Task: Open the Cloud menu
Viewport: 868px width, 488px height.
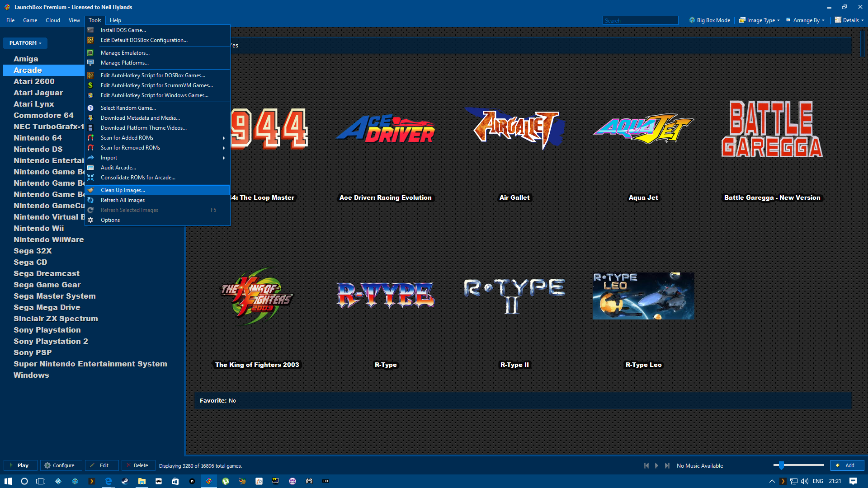Action: pos(53,20)
